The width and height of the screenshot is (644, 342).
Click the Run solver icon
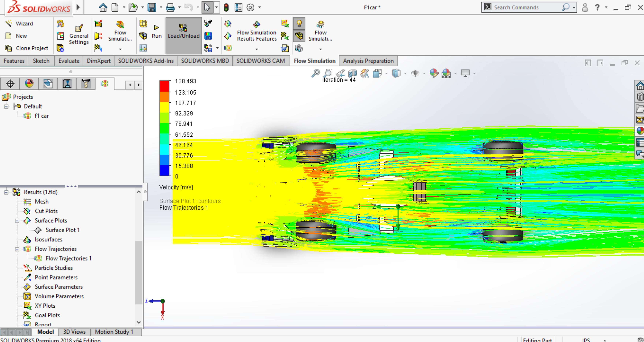tap(157, 31)
